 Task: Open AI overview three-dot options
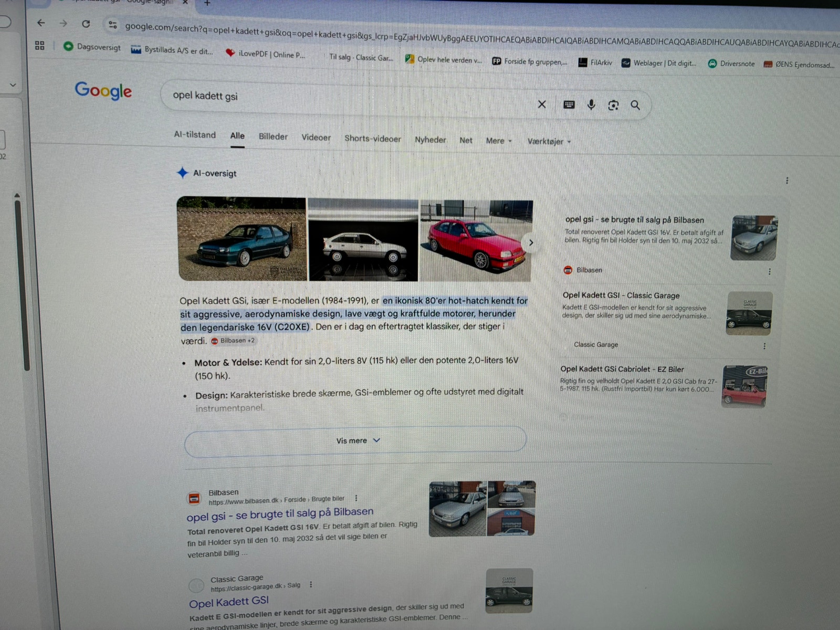click(787, 181)
